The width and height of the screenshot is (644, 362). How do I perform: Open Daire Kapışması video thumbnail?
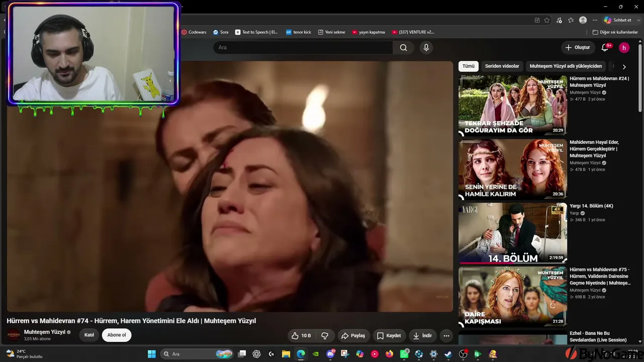point(513,297)
